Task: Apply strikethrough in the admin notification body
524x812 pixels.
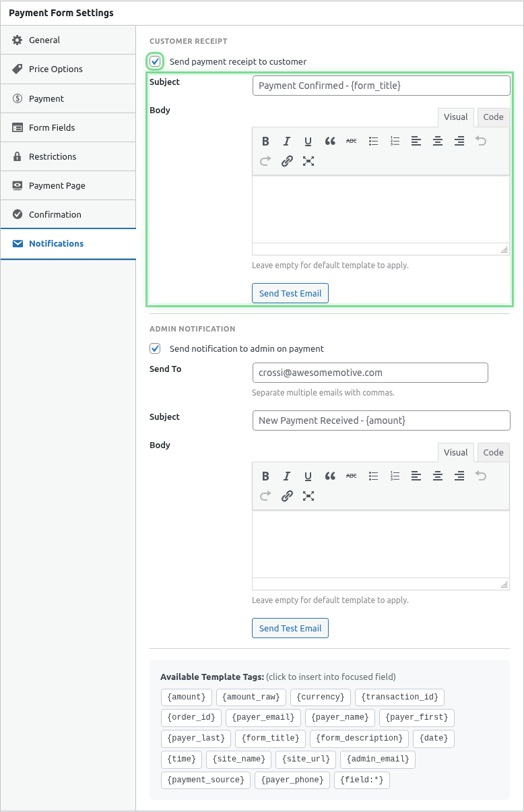Action: tap(351, 476)
